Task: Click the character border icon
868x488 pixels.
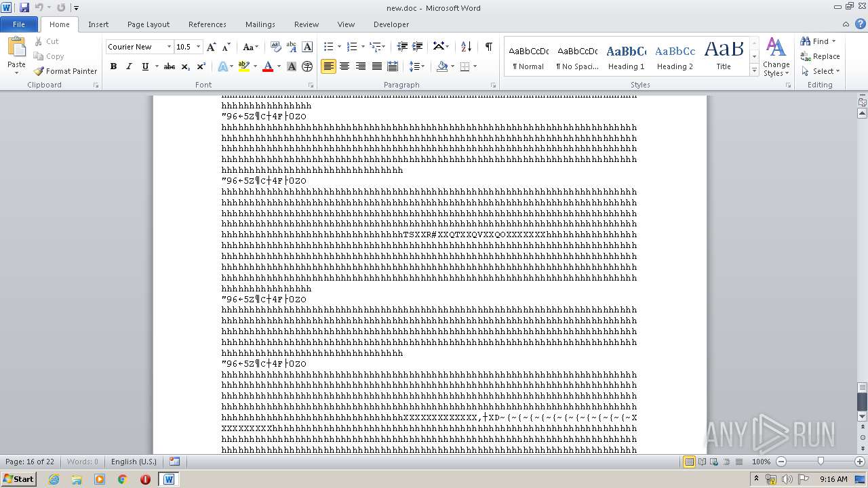Action: [307, 47]
